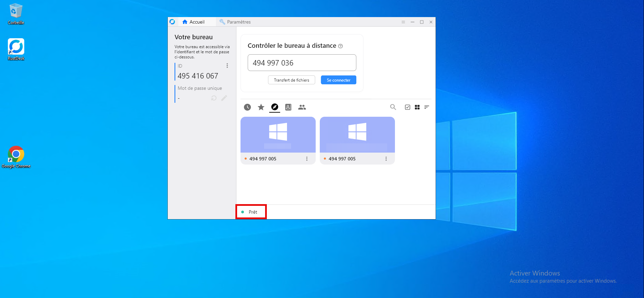
Task: Select the discovered peers compass icon
Action: pyautogui.click(x=275, y=107)
